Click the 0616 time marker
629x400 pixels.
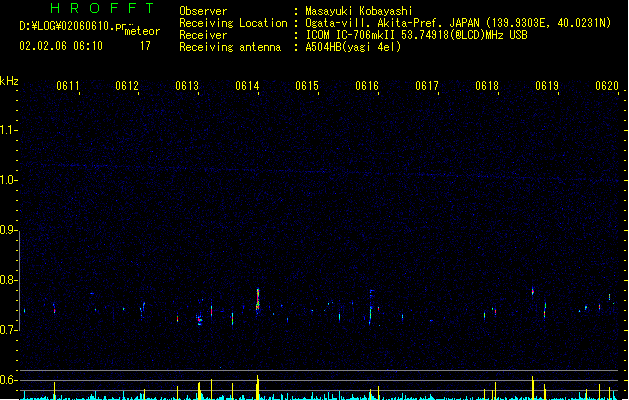click(x=367, y=86)
